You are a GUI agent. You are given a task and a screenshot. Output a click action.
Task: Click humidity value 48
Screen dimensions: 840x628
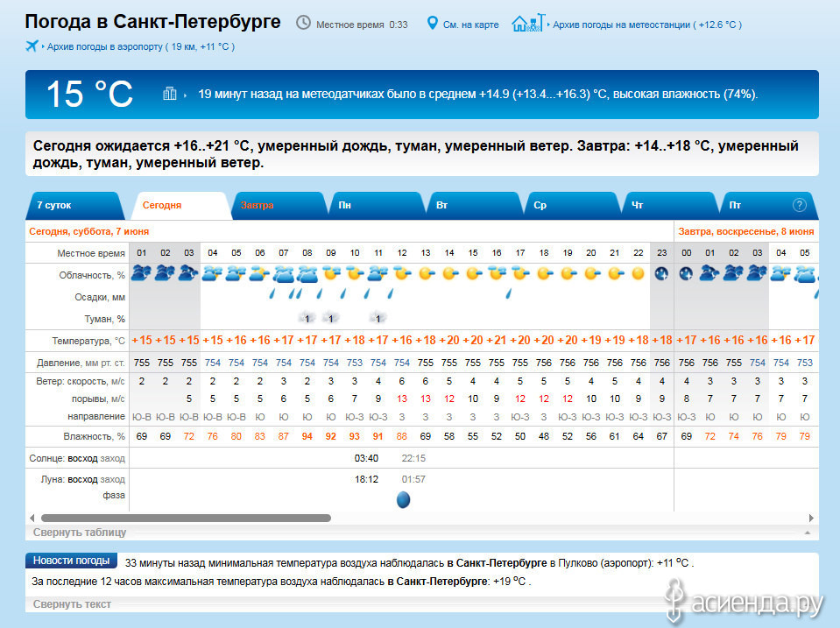[x=544, y=436]
